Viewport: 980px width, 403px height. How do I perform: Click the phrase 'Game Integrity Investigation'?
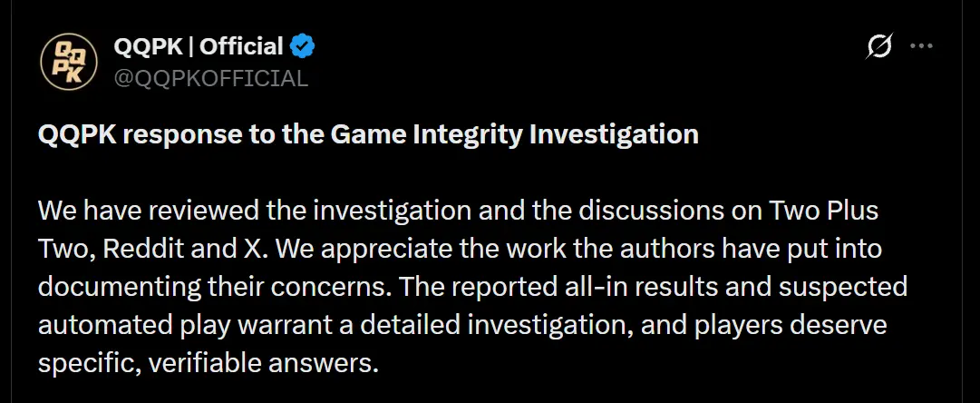click(514, 134)
